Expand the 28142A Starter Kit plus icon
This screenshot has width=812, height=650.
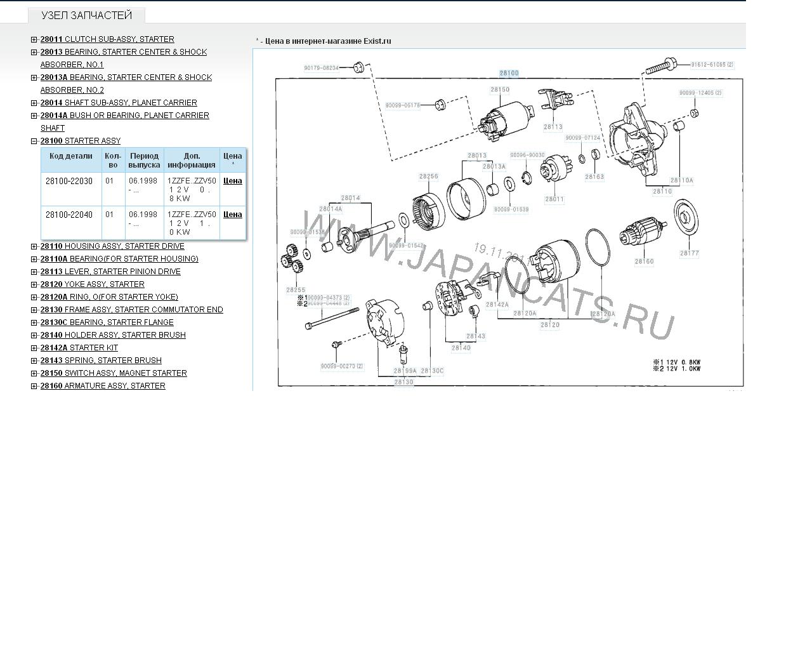click(x=34, y=348)
